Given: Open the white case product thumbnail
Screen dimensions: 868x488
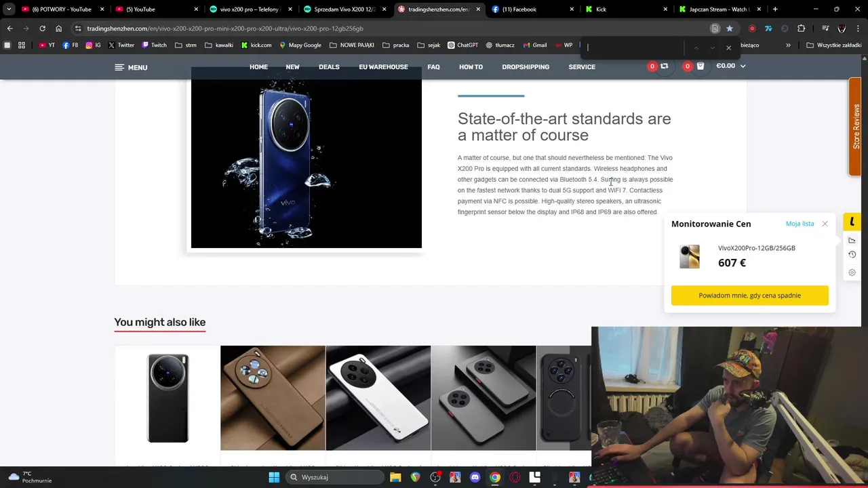Looking at the screenshot, I should pyautogui.click(x=378, y=398).
